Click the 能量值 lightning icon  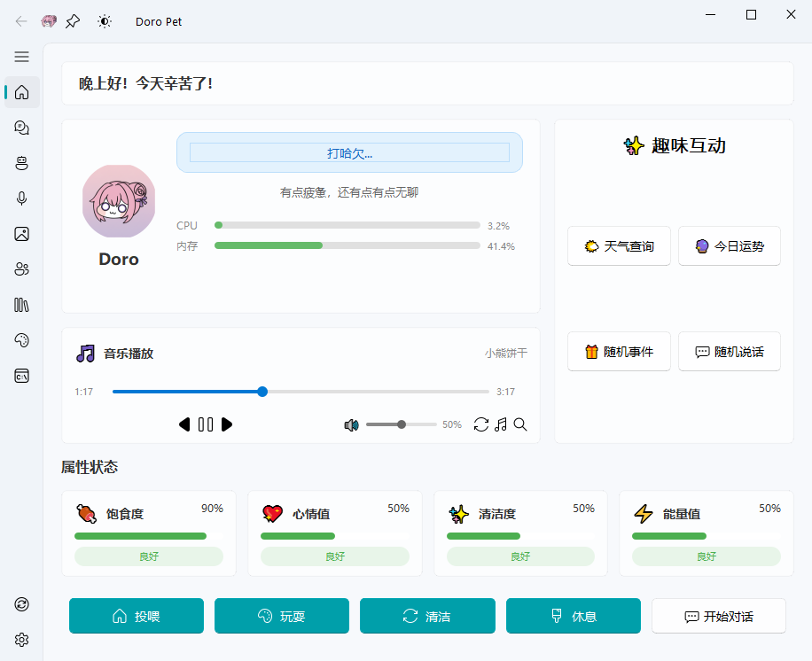click(644, 514)
